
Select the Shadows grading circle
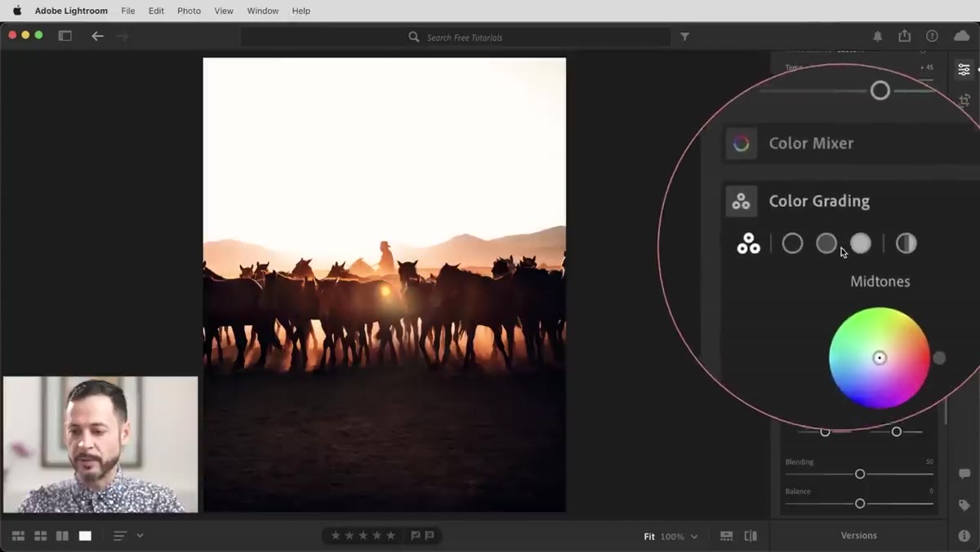[792, 243]
